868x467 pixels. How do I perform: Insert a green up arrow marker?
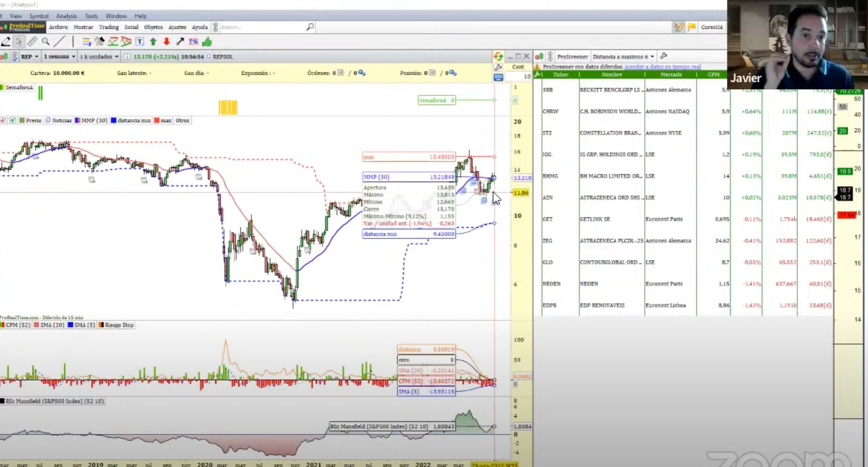click(x=153, y=42)
